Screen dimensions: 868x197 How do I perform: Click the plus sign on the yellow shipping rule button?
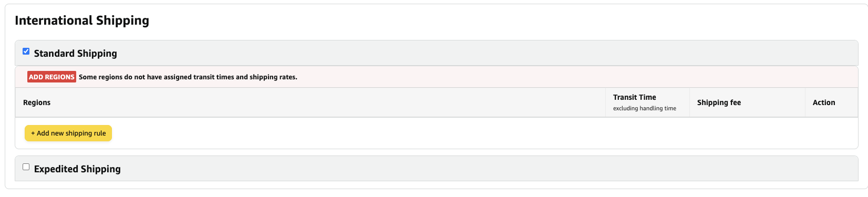click(33, 133)
